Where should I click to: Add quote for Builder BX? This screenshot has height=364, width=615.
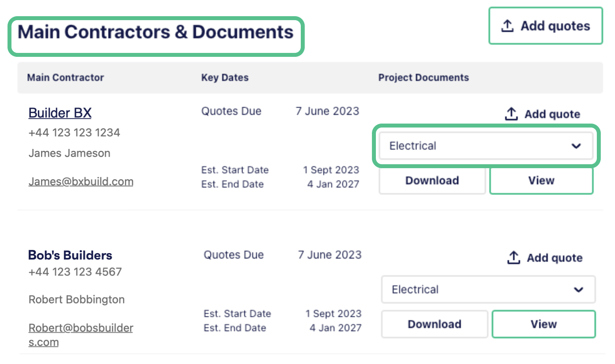point(543,114)
